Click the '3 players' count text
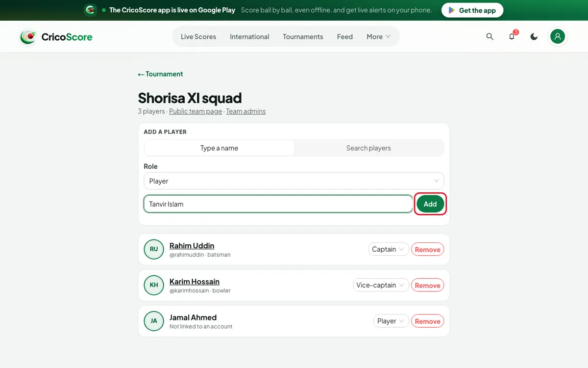Screen dimensions: 588x368 tap(151, 111)
